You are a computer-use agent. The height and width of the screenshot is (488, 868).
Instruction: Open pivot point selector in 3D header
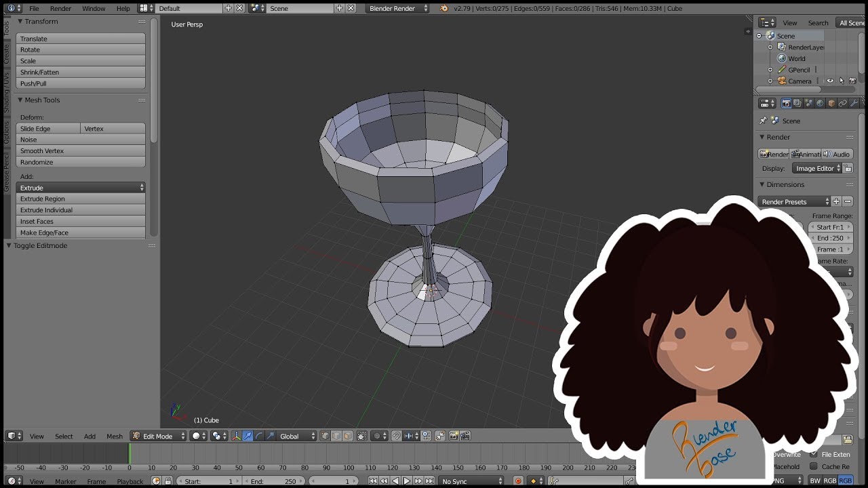[218, 436]
